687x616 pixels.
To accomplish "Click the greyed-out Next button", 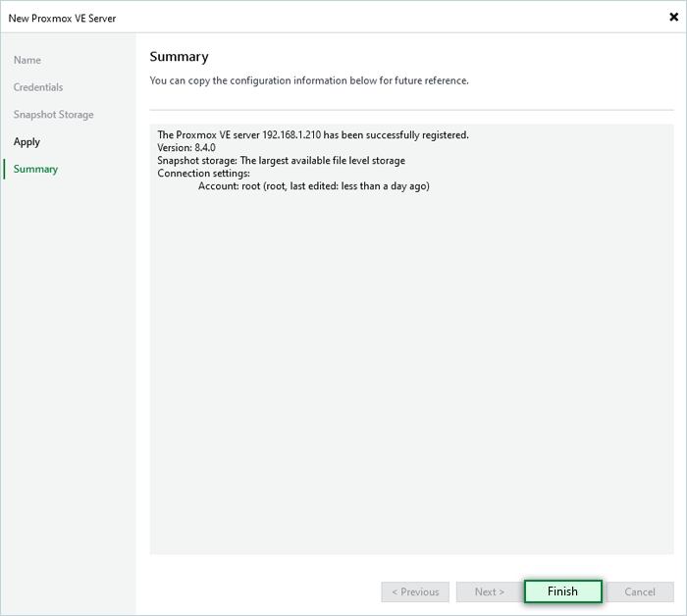I will pyautogui.click(x=489, y=591).
